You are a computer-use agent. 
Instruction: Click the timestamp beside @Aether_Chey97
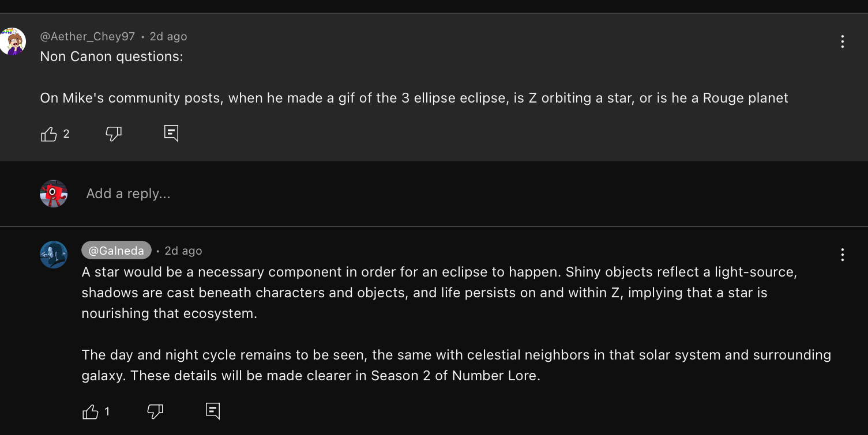(168, 36)
